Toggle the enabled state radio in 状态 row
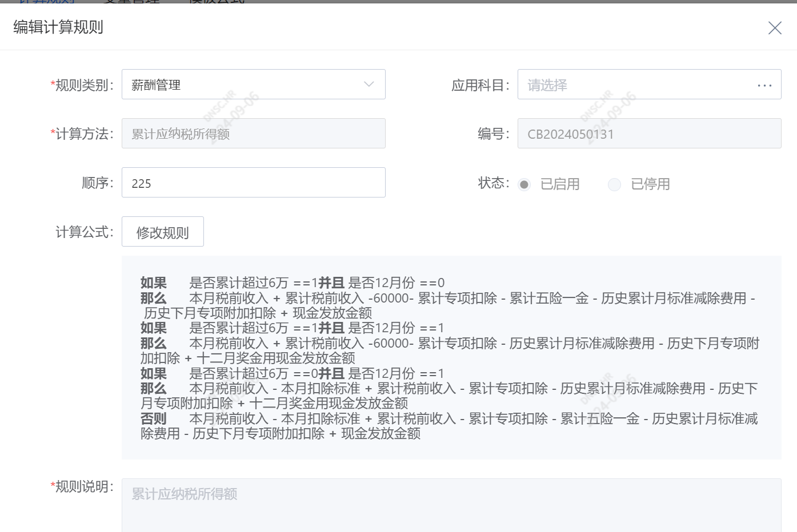The height and width of the screenshot is (532, 797). point(524,184)
